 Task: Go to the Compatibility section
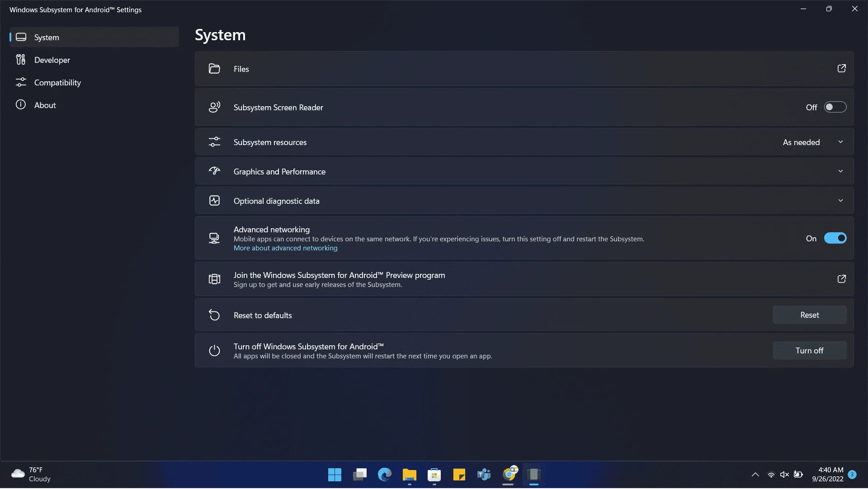(x=94, y=82)
